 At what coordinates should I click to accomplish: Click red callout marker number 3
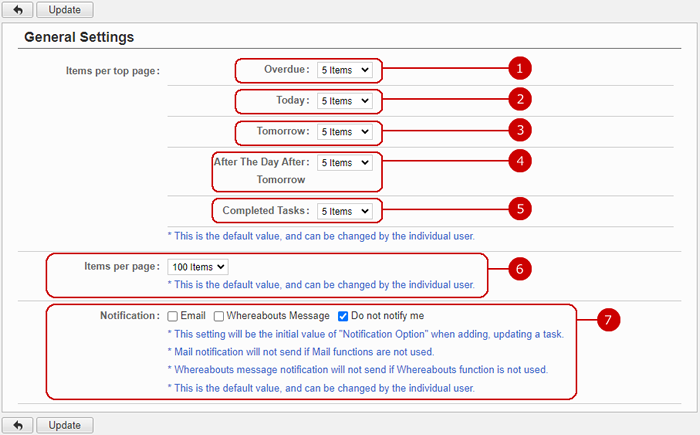[517, 131]
